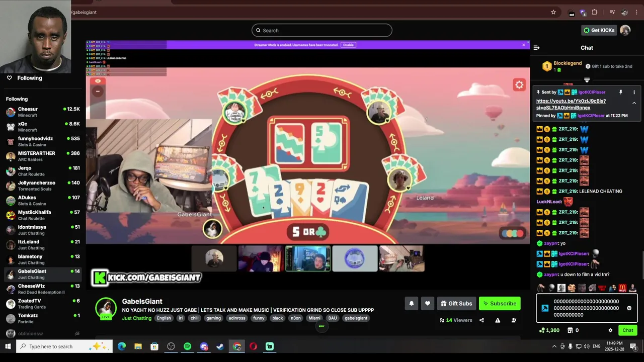644x362 pixels.
Task: Open the Following heart header
Action: coord(24,78)
